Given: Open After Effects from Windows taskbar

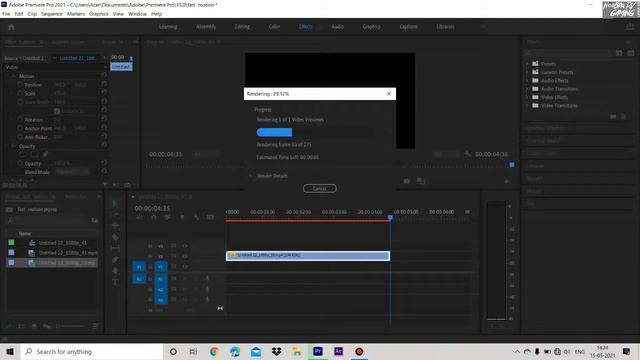Looking at the screenshot, I should (338, 351).
